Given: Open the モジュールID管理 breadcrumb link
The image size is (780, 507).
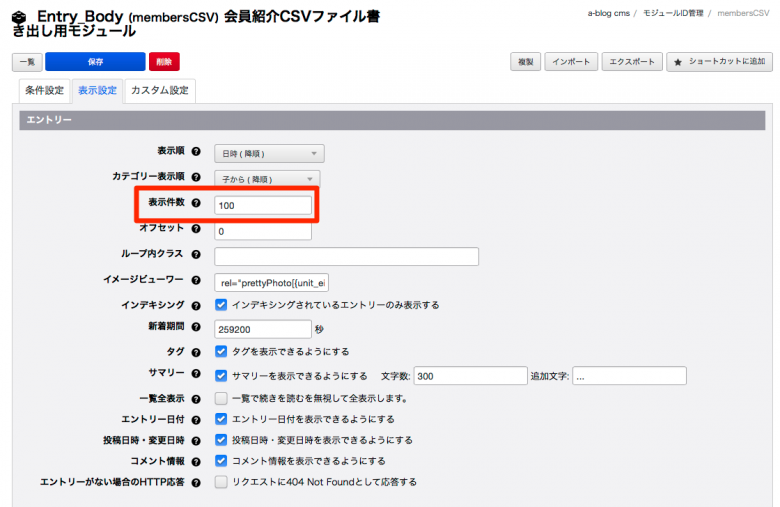Looking at the screenshot, I should pos(673,13).
